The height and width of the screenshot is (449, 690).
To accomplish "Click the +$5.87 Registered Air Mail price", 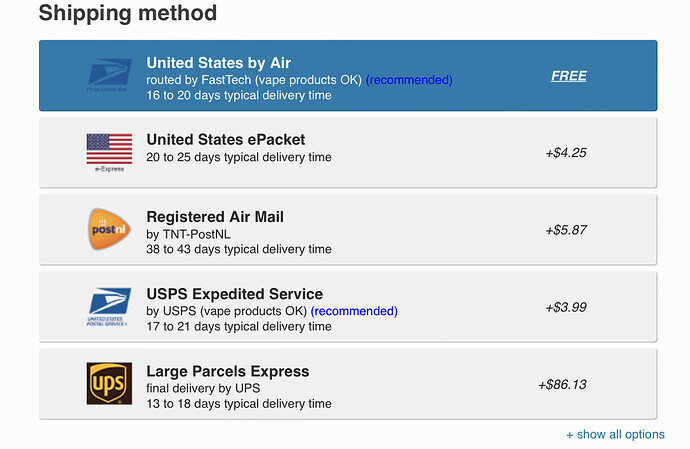I will 566,230.
